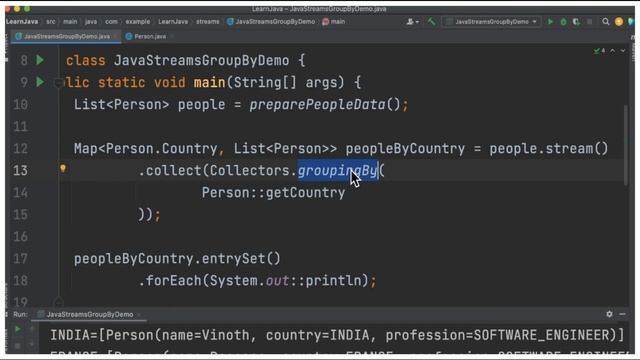Open the user account dropdown in toolbar

click(412, 22)
